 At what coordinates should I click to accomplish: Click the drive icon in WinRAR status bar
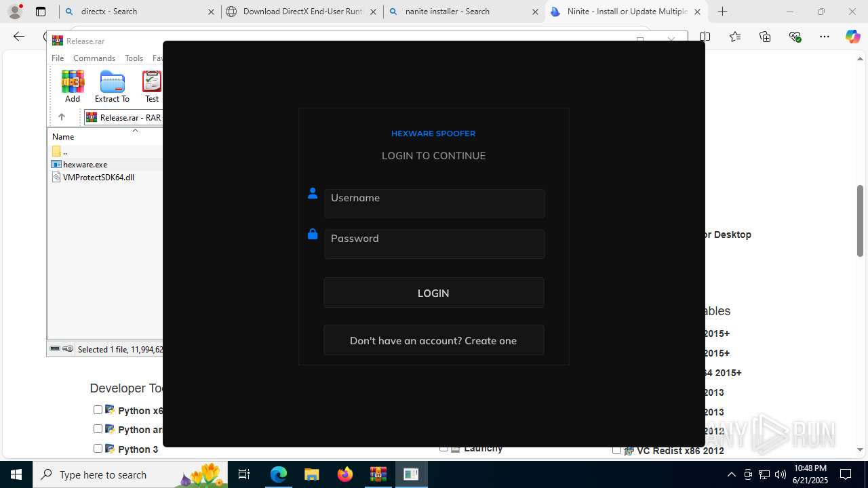55,349
